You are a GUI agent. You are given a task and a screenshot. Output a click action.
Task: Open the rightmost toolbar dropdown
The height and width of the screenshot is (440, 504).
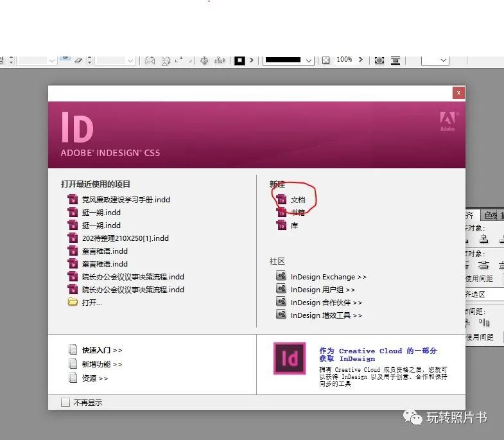point(443,60)
